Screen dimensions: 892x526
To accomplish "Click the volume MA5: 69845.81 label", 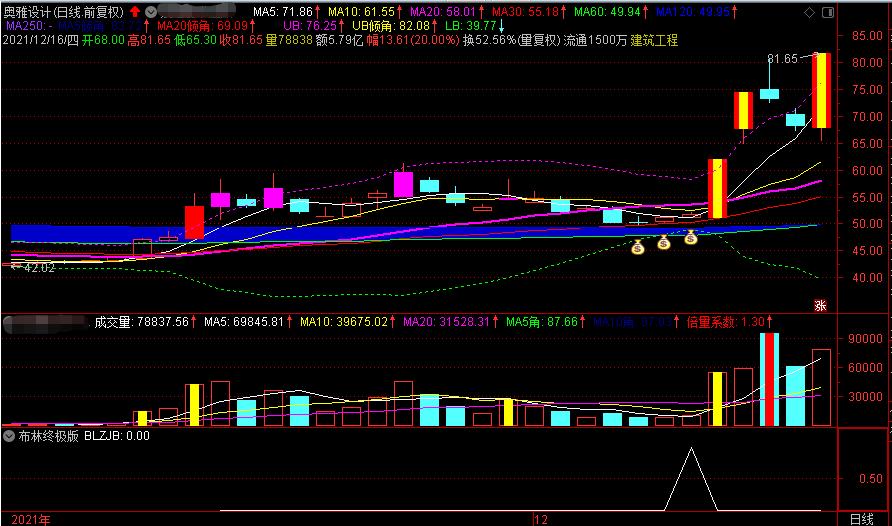I will point(243,322).
